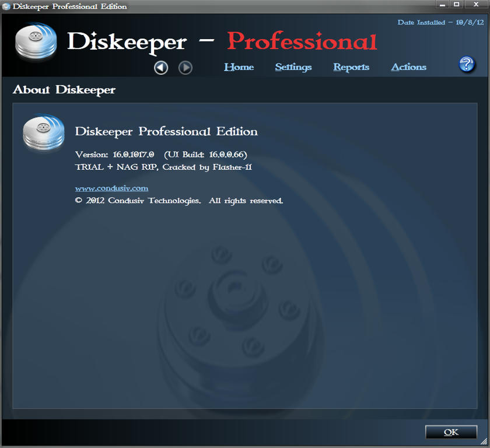The image size is (490, 448).
Task: Click the red Professional title text
Action: [x=302, y=41]
